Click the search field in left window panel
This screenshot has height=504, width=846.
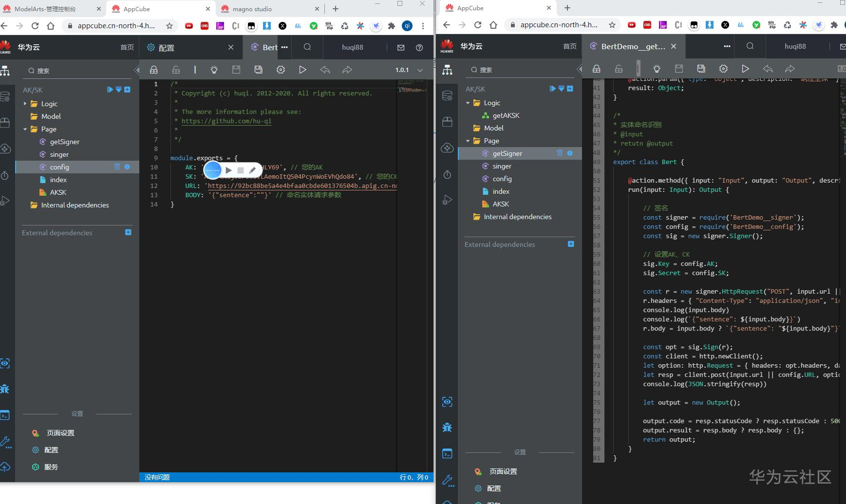[x=77, y=71]
